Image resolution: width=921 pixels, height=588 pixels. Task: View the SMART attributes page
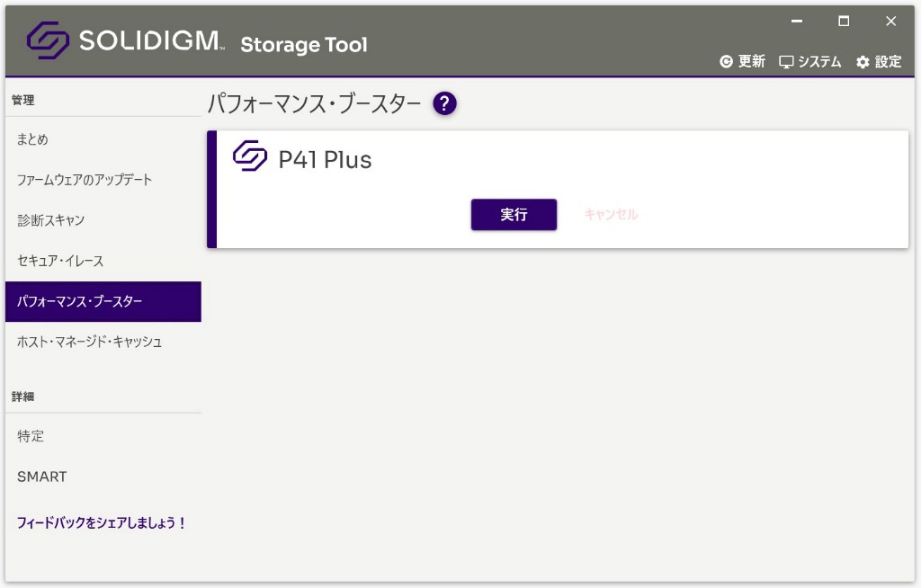pyautogui.click(x=41, y=477)
